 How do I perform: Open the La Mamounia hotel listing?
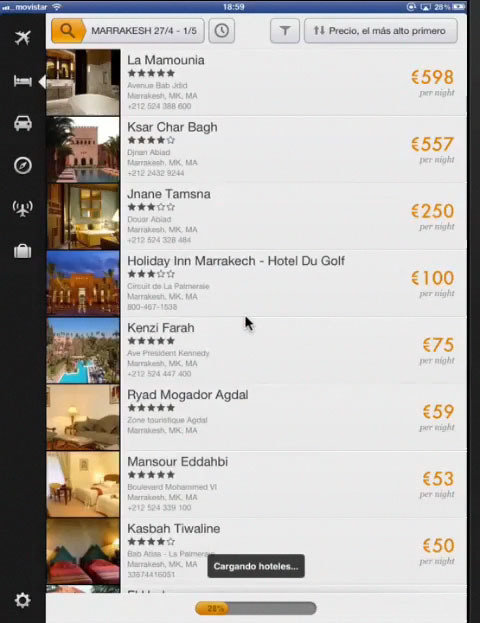point(256,83)
